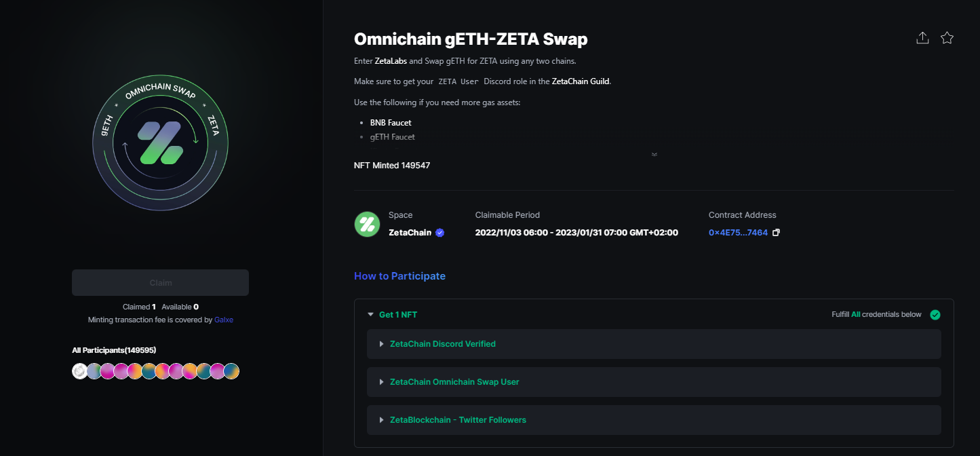The image size is (980, 456).
Task: Click the last participant avatar
Action: click(231, 371)
